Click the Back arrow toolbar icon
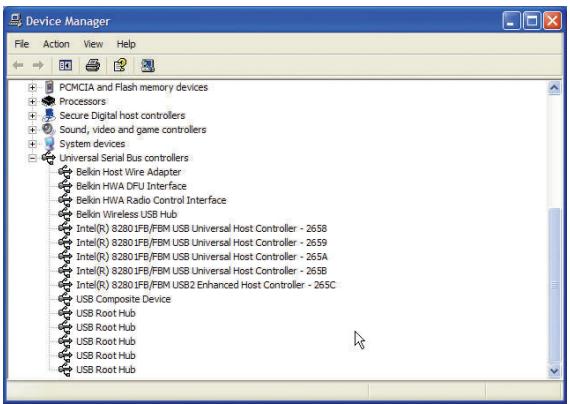The height and width of the screenshot is (404, 570). [x=18, y=65]
